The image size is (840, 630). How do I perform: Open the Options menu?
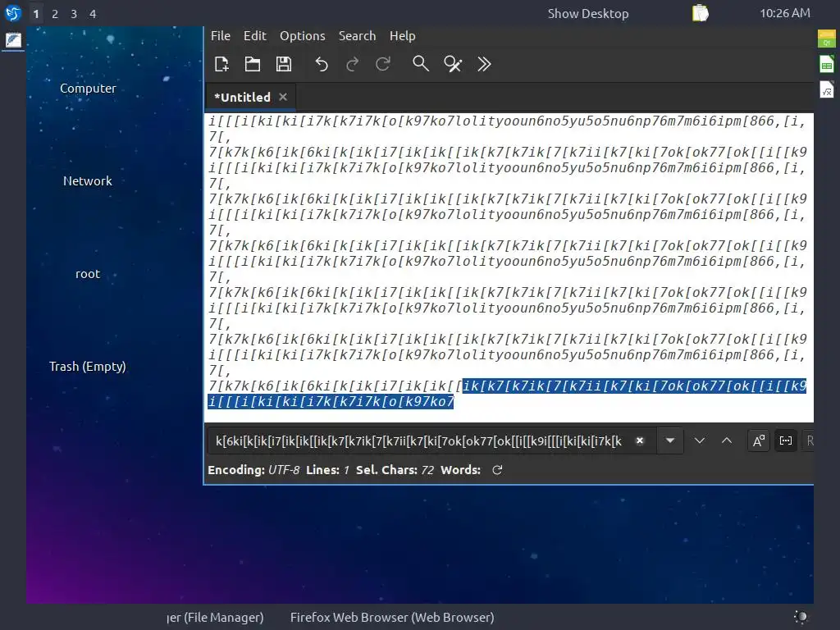coord(302,36)
